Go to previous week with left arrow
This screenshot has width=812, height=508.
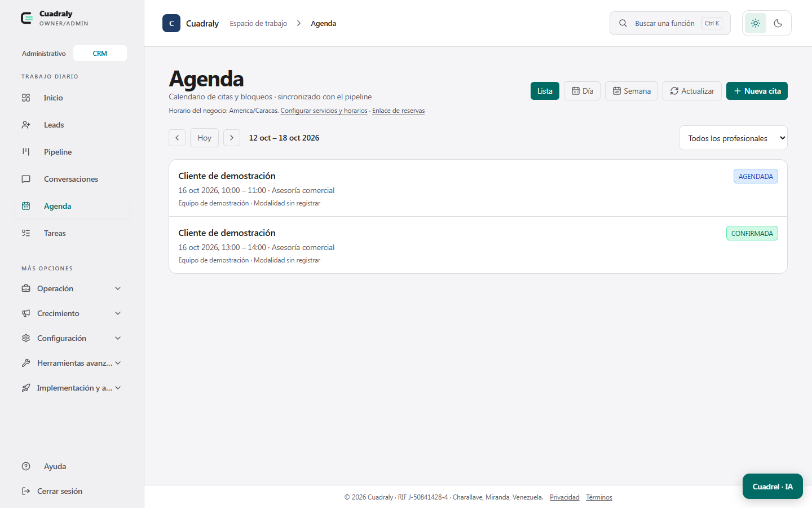[x=177, y=138]
